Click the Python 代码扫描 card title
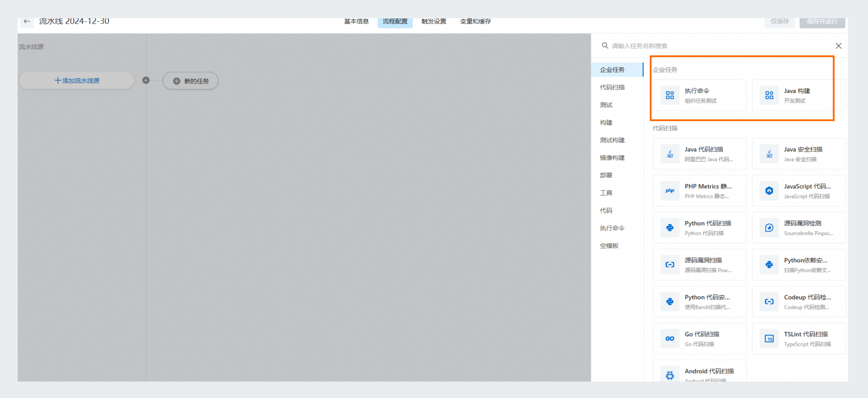The height and width of the screenshot is (398, 868). [x=708, y=223]
